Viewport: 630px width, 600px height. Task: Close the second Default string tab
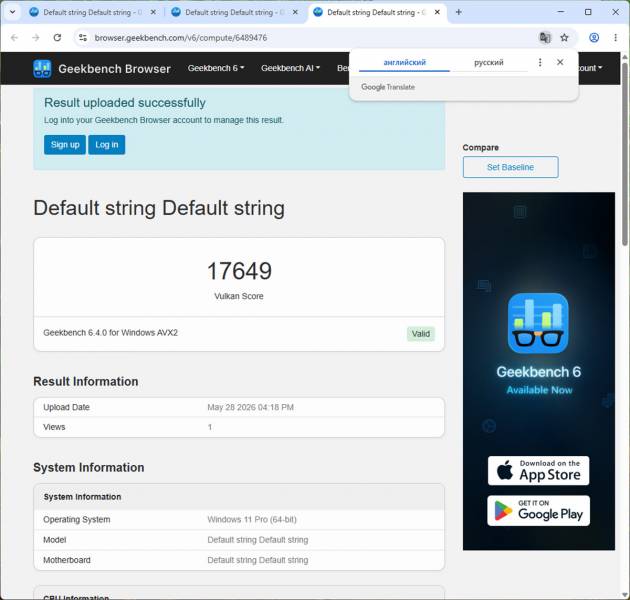(x=295, y=12)
